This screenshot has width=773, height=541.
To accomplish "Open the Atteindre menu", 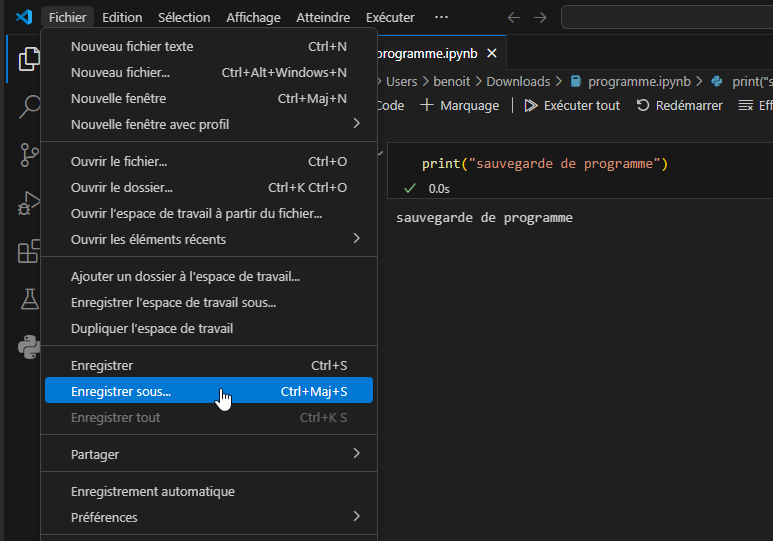I will (323, 17).
